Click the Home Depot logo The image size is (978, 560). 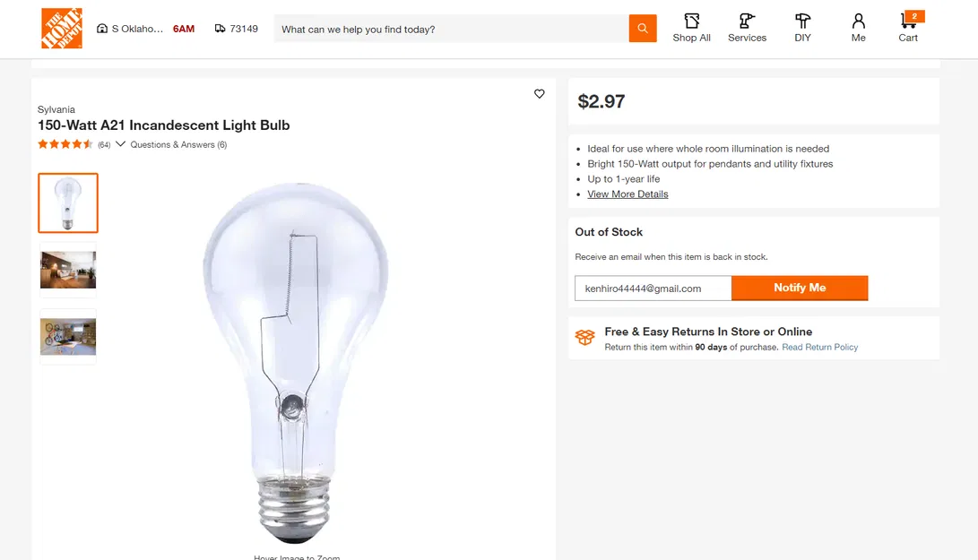[62, 29]
